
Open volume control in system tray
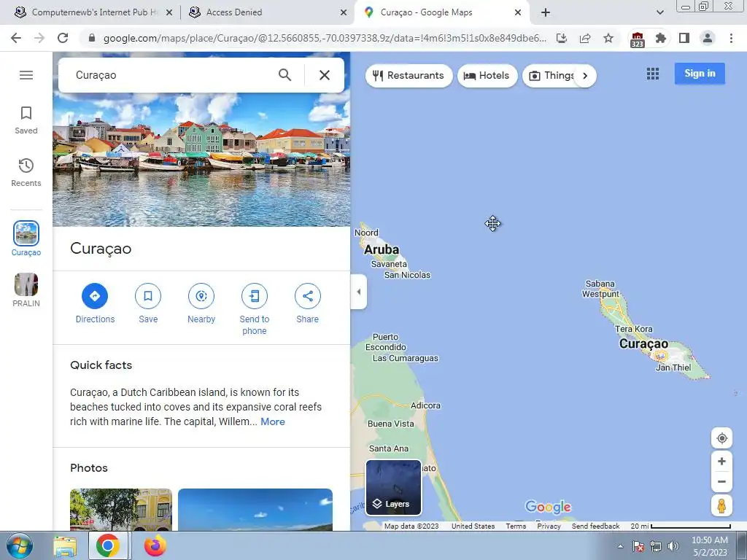click(673, 546)
